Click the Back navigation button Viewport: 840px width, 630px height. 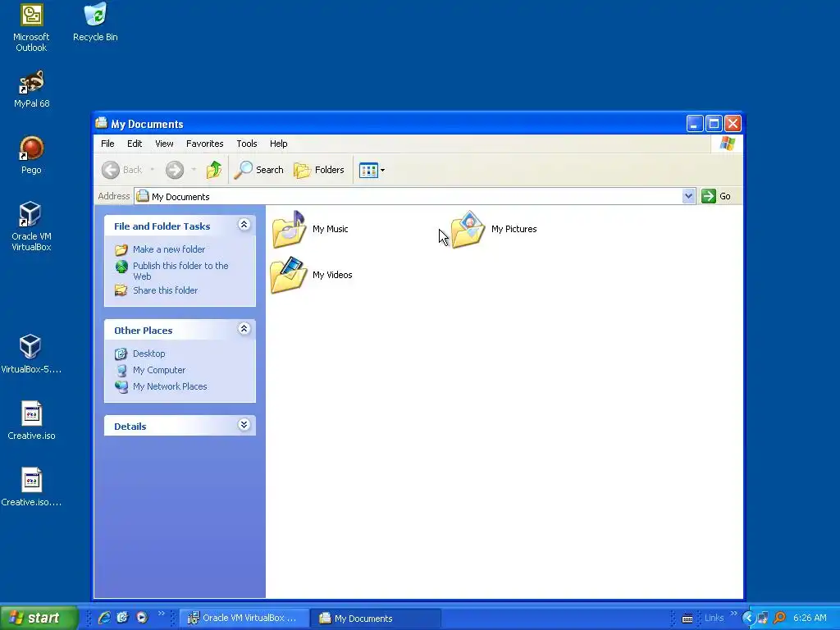(122, 170)
